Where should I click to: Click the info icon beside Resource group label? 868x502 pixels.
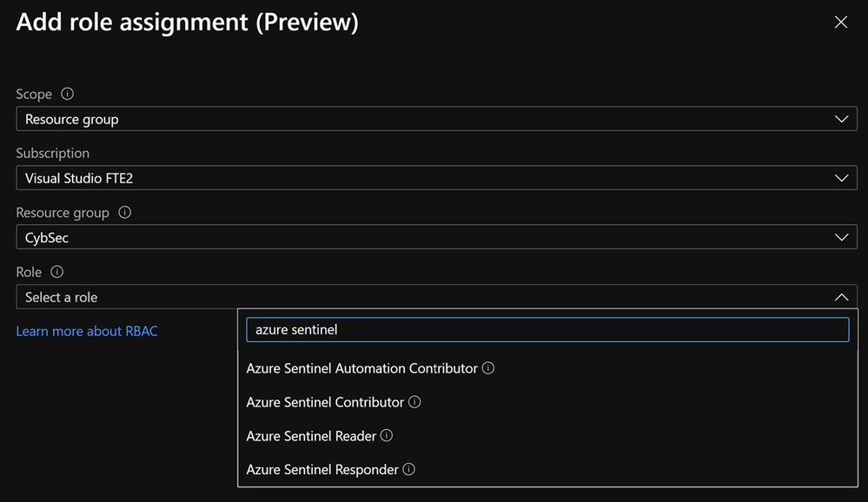124,212
